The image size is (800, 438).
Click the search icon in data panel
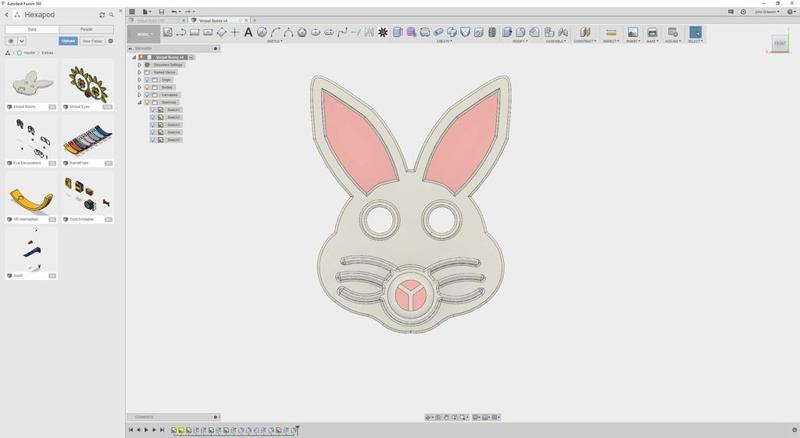(111, 15)
